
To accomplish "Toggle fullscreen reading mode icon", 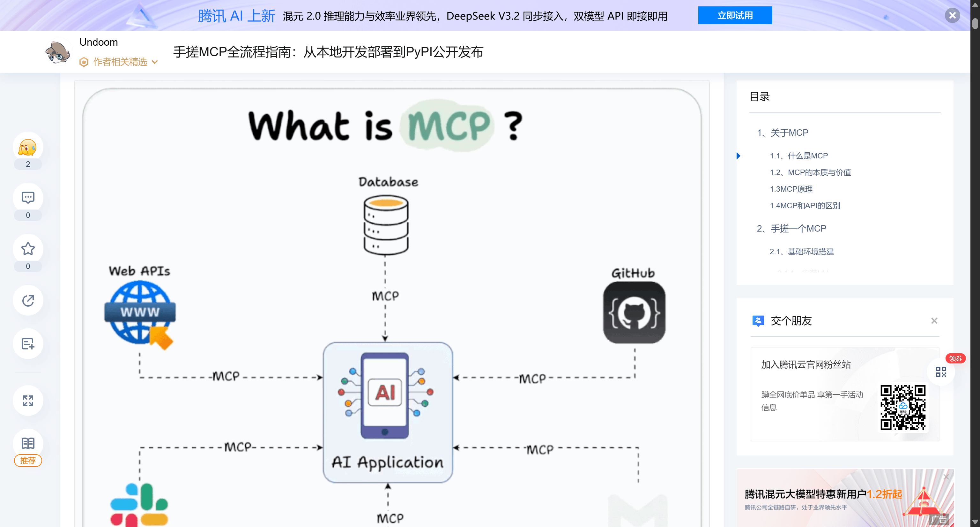I will [28, 401].
